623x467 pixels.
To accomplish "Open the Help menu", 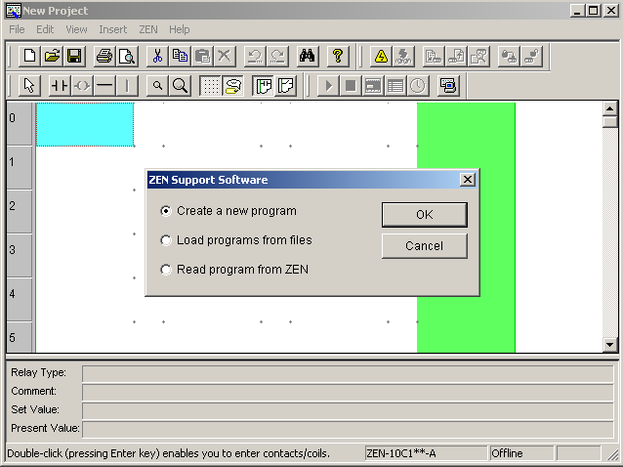I will 179,29.
